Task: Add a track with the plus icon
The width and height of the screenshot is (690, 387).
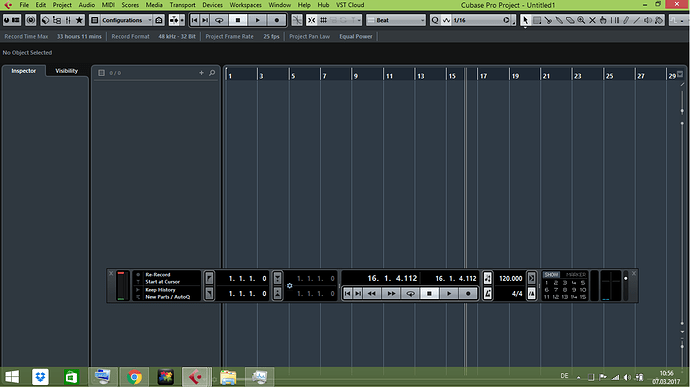Action: [x=202, y=73]
